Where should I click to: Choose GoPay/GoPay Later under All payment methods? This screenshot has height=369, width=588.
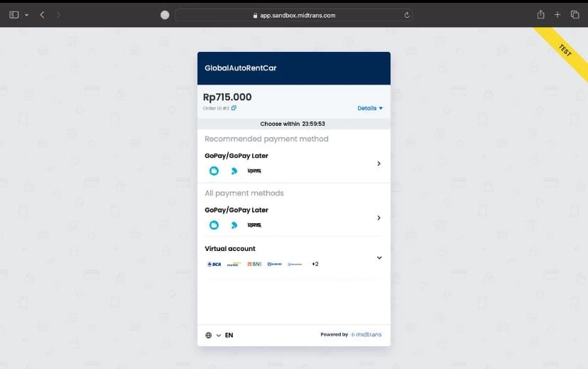(x=293, y=218)
